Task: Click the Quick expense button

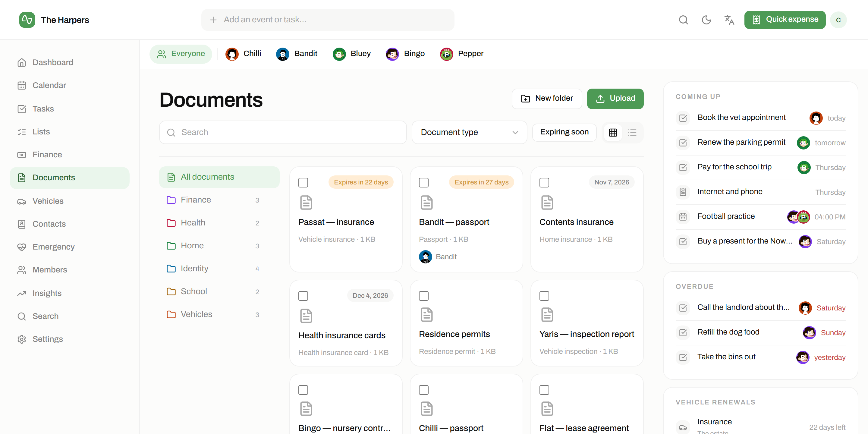Action: coord(785,20)
